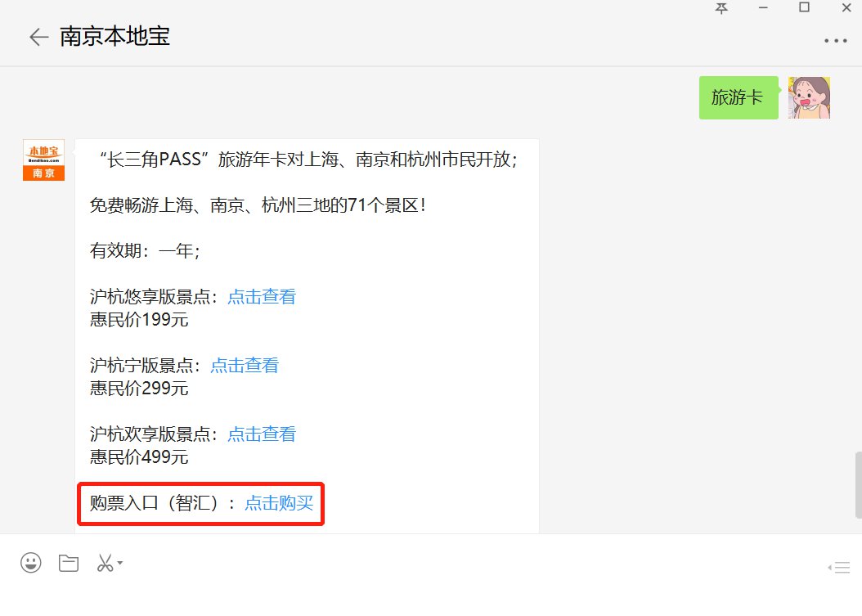Maximize the chat window

point(804,8)
